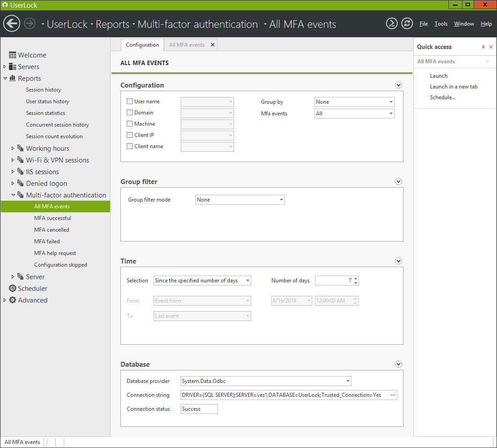The image size is (497, 448).
Task: Enable the Domain filter checkbox
Action: point(129,112)
